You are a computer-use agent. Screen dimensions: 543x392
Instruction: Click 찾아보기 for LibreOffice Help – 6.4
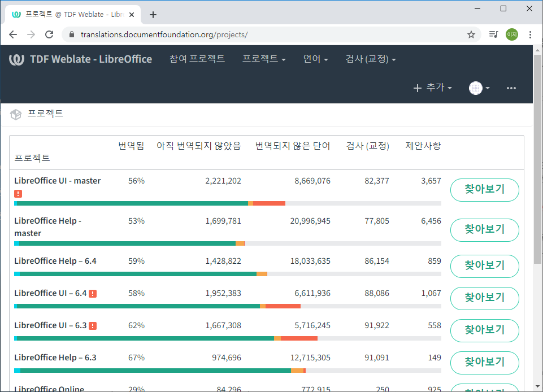coord(484,266)
